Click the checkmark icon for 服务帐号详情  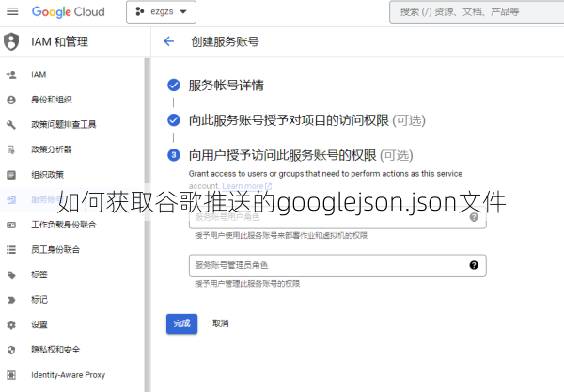click(x=174, y=86)
